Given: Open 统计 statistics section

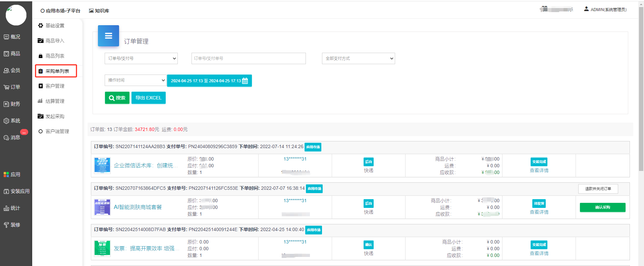Looking at the screenshot, I should coord(12,208).
